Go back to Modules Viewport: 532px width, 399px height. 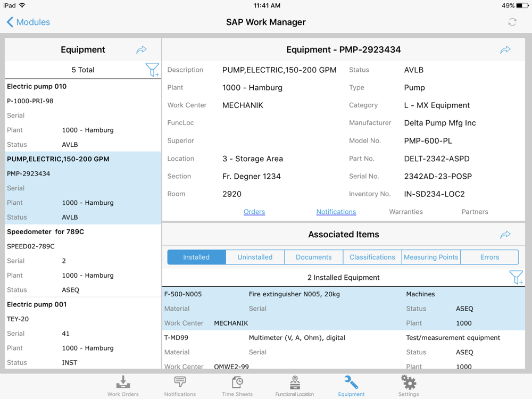tap(28, 22)
